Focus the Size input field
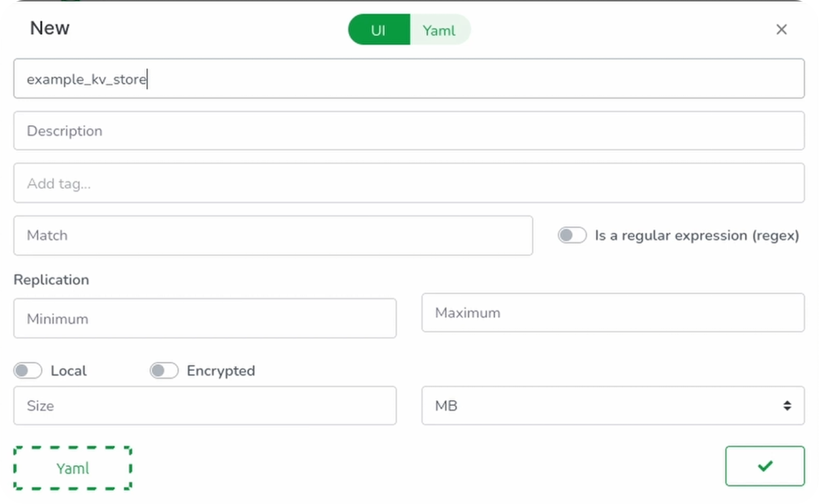The image size is (819, 504). pyautogui.click(x=205, y=406)
